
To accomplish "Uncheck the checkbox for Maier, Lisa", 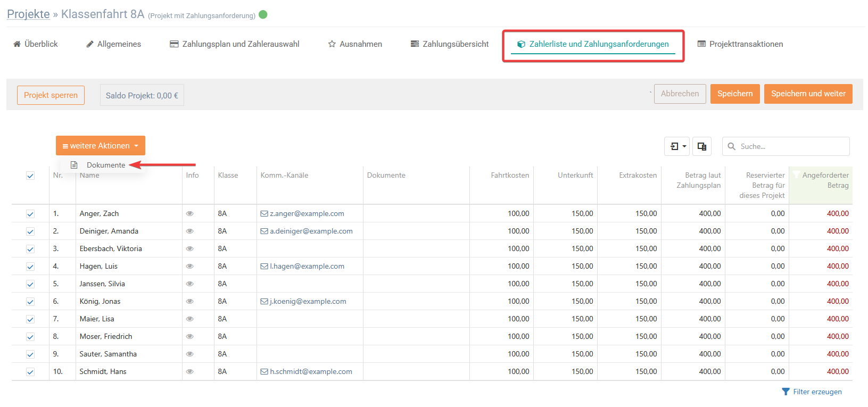I will (x=30, y=319).
